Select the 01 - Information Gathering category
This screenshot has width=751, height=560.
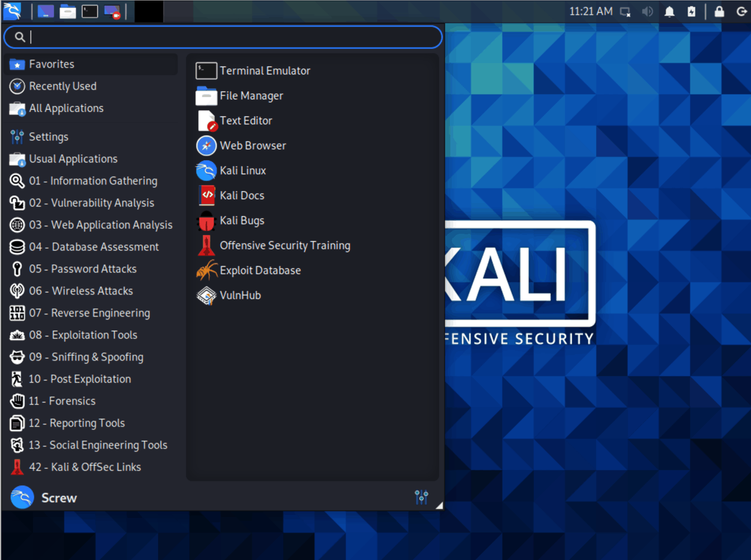pos(93,180)
